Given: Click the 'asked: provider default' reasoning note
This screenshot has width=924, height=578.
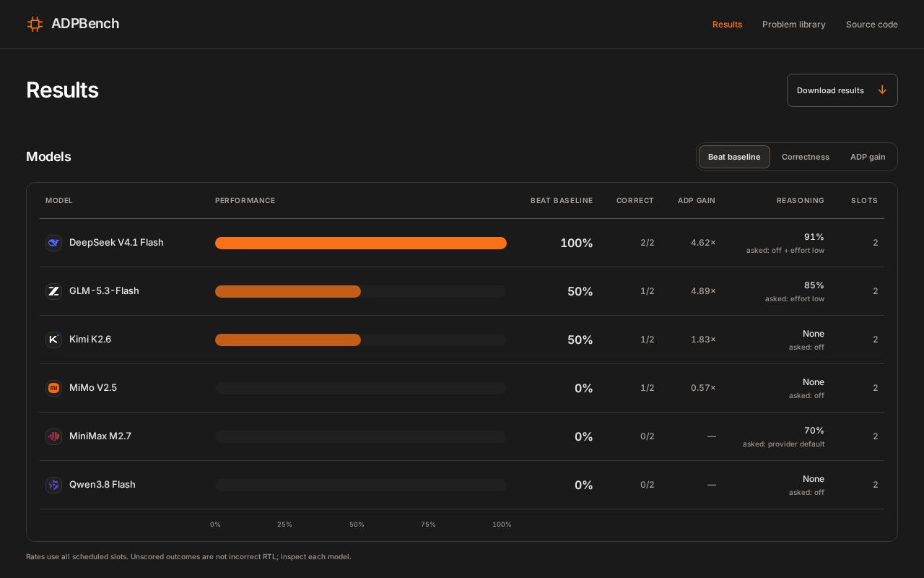Looking at the screenshot, I should point(783,444).
